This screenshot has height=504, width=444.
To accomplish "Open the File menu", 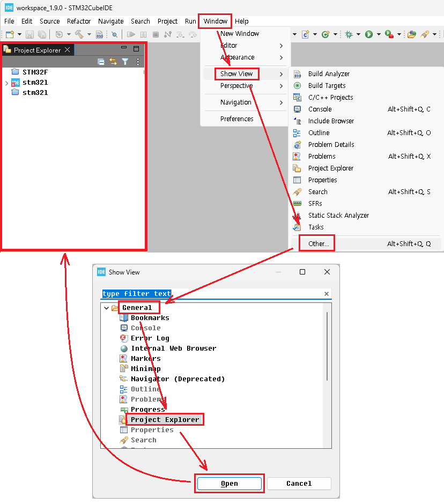I will [x=9, y=21].
